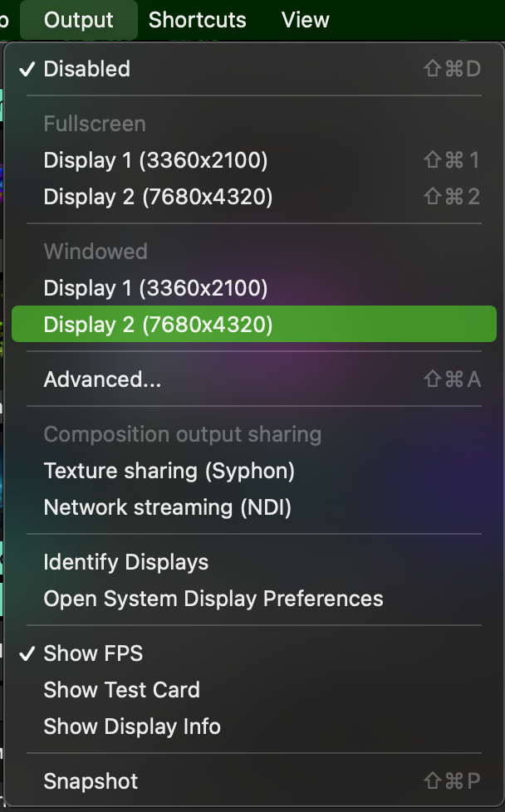505x812 pixels.
Task: Enable Texture sharing (Syphon)
Action: point(169,471)
